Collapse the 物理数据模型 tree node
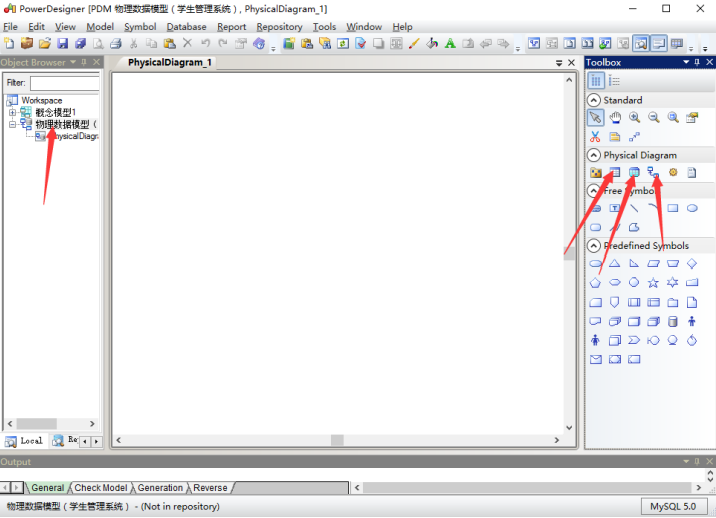Image resolution: width=716 pixels, height=518 pixels. coord(12,124)
